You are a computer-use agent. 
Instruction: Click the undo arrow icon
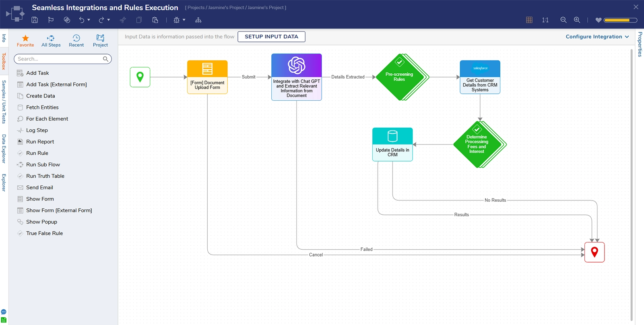coord(82,20)
